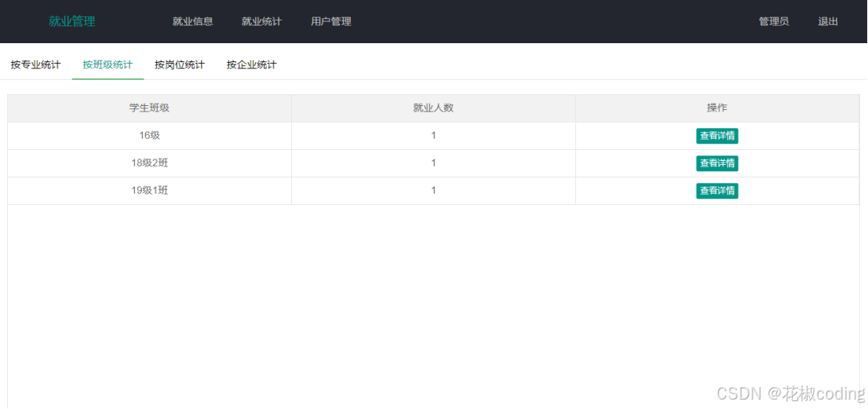View details for the 16级 row
Image resolution: width=868 pixels, height=409 pixels.
point(717,136)
